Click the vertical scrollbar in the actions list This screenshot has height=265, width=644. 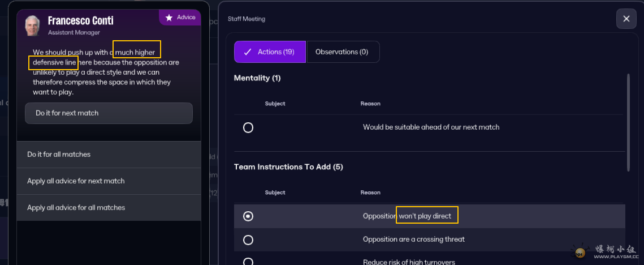[628, 122]
